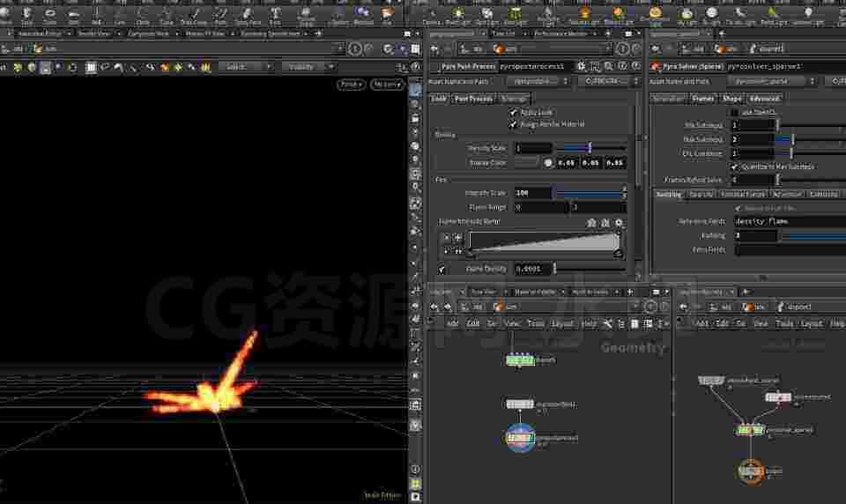Click the sim path button in scene view
Image resolution: width=846 pixels, height=504 pixels.
[45, 48]
